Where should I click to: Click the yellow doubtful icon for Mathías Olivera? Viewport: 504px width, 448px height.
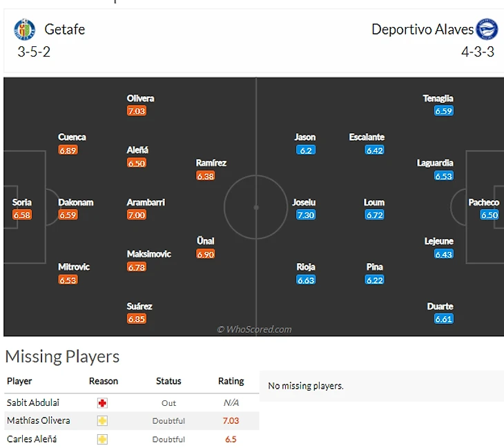coord(102,420)
